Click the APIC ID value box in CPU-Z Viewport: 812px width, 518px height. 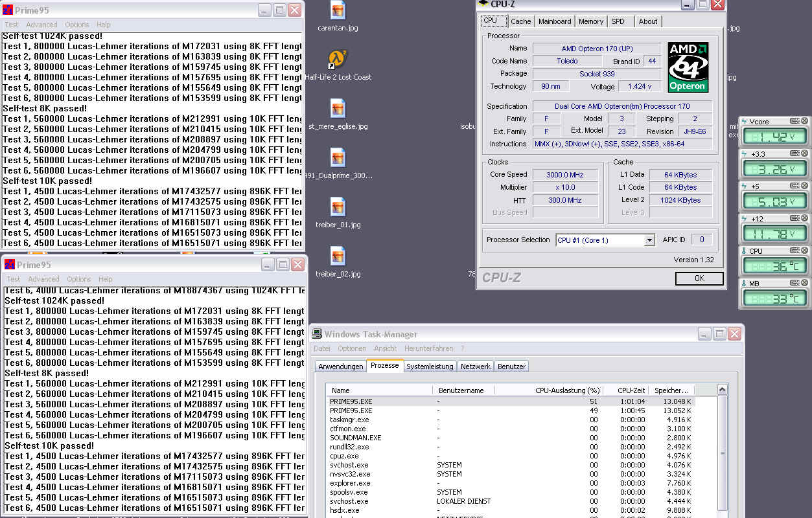(x=702, y=240)
